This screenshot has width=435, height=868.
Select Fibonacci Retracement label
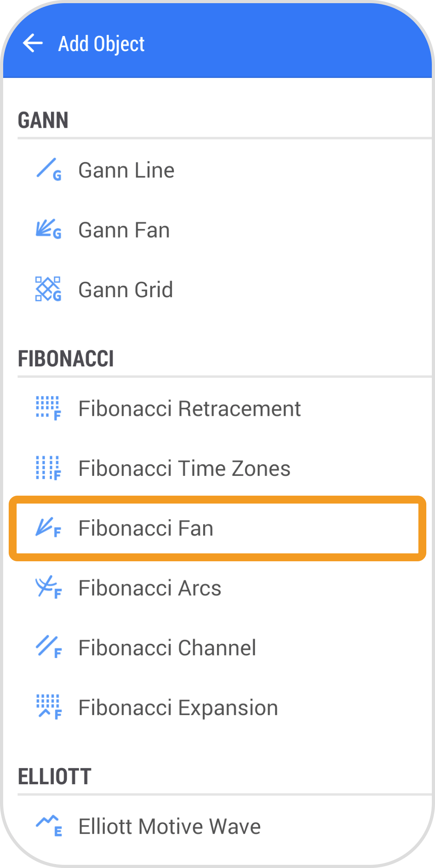189,409
